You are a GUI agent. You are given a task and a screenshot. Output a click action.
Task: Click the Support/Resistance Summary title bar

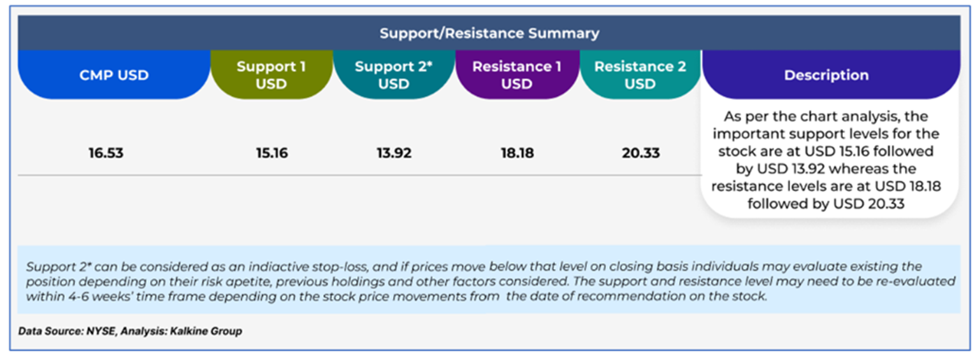pyautogui.click(x=489, y=33)
